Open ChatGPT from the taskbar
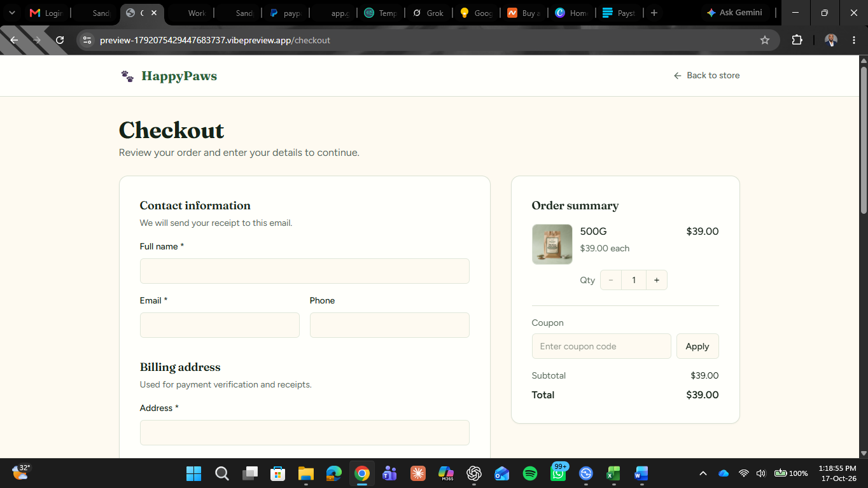This screenshot has width=868, height=488. [473, 473]
